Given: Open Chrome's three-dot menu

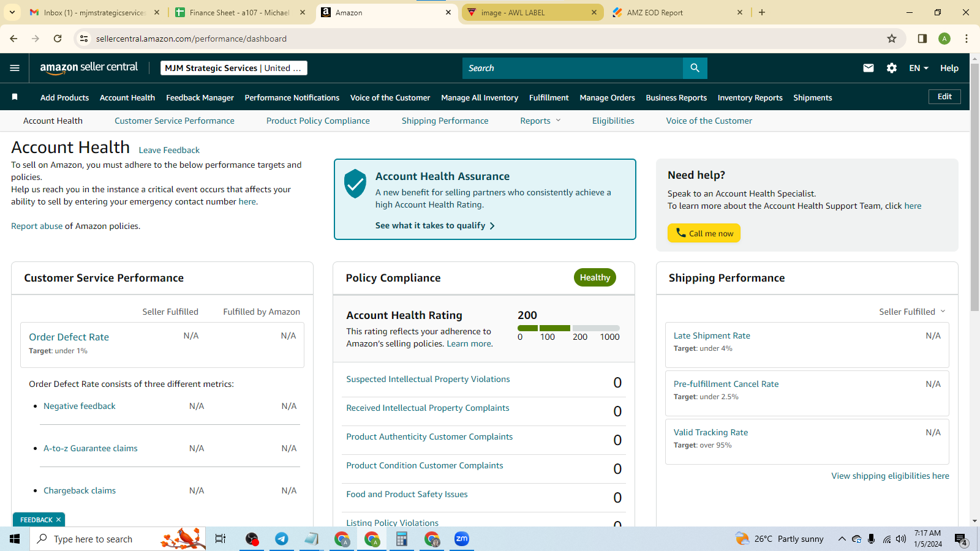Looking at the screenshot, I should pyautogui.click(x=967, y=39).
